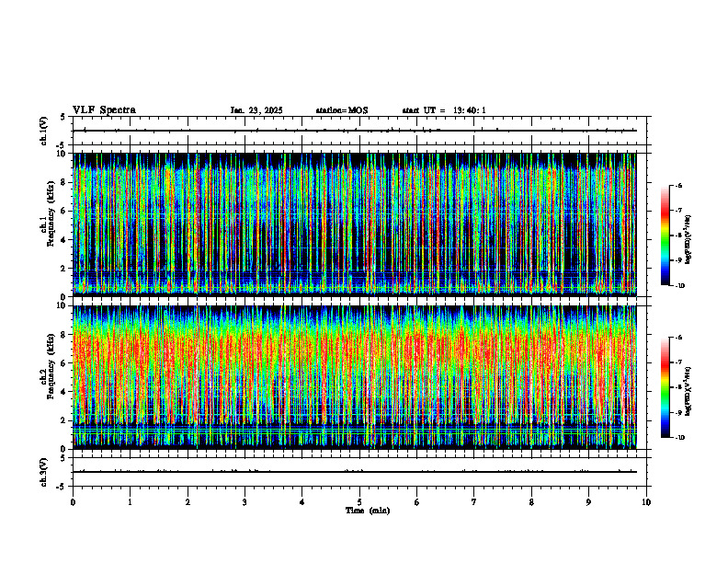Viewport: 728px width, 563px height.
Task: Click the "VLF Spectra" plot title
Action: 104,110
